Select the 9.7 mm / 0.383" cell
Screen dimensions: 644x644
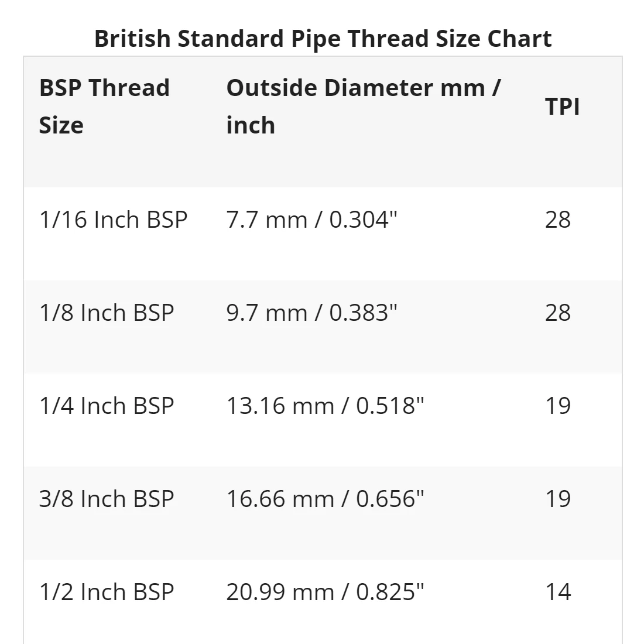(311, 313)
